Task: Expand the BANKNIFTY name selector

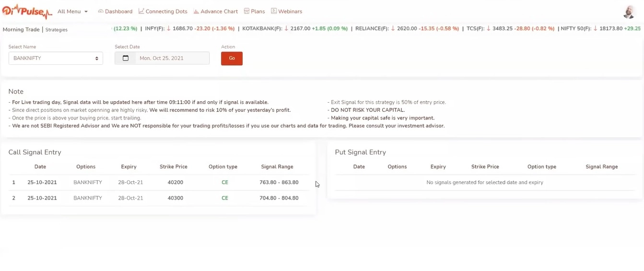Action: pyautogui.click(x=56, y=58)
